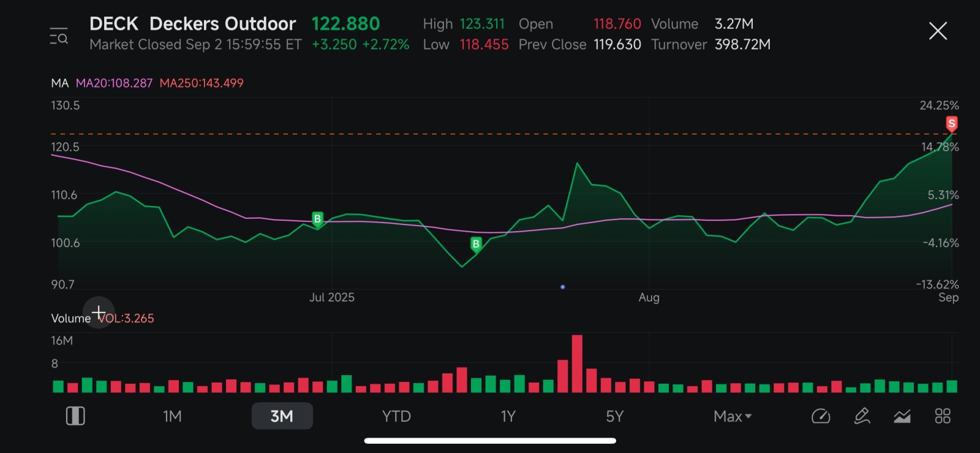Tap the Volume value 3.27M

click(734, 24)
